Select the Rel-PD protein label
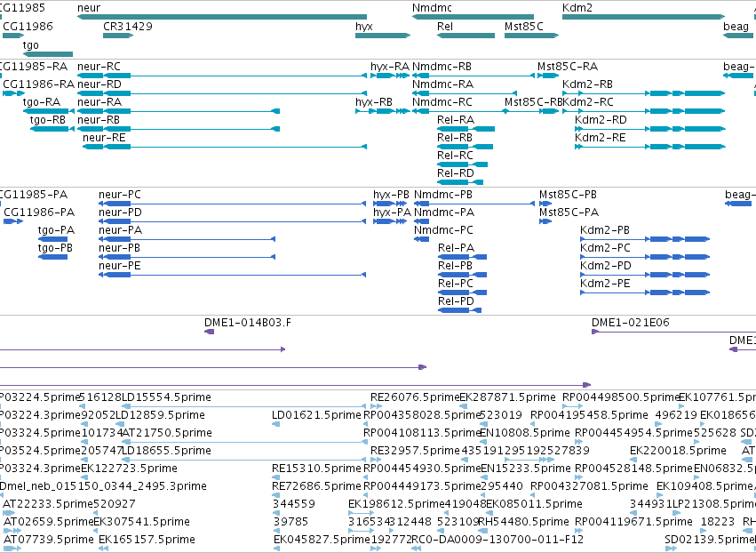The height and width of the screenshot is (553, 756). [456, 301]
